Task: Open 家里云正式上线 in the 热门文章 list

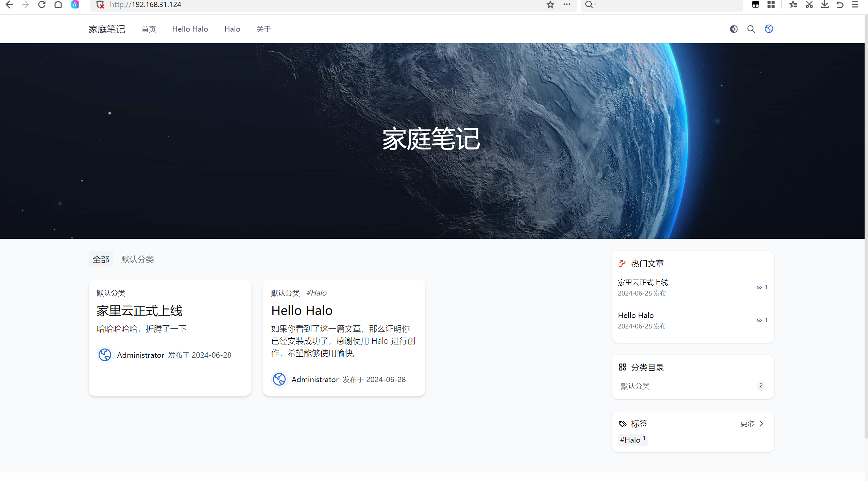Action: pos(643,283)
